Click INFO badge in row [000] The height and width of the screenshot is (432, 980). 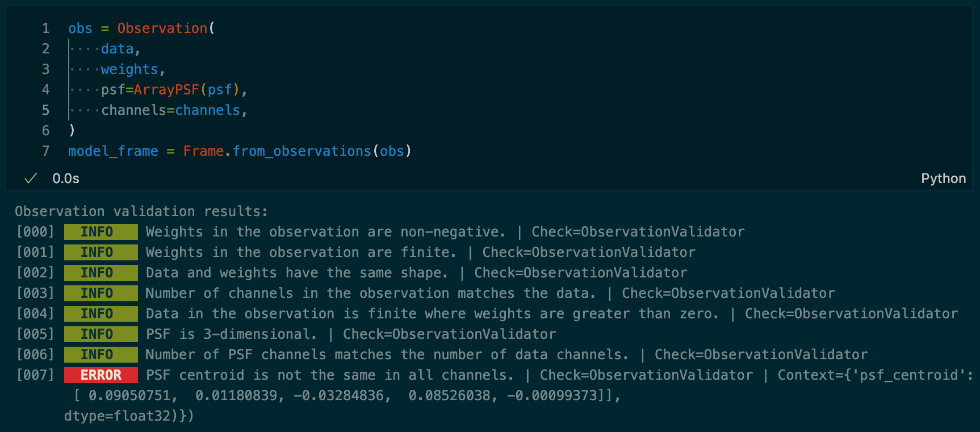pyautogui.click(x=101, y=232)
